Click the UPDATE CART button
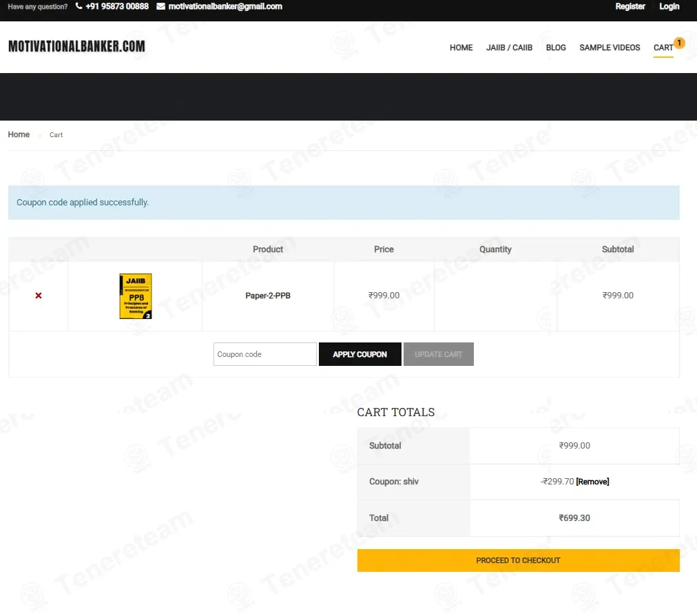Screen dimensions: 697x616 pyautogui.click(x=438, y=354)
